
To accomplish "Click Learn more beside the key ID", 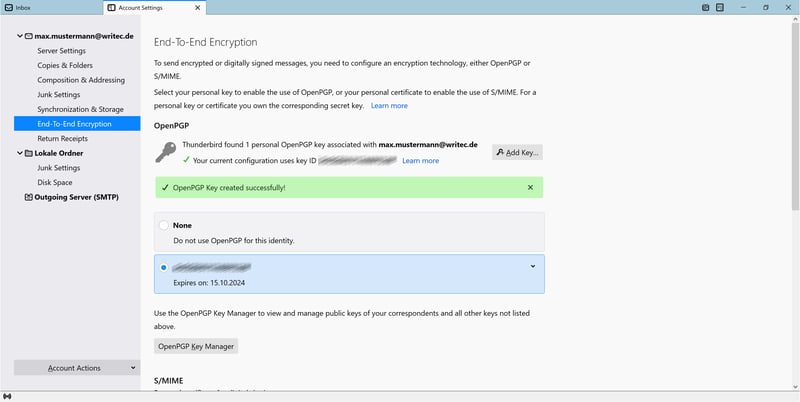I will coord(420,161).
